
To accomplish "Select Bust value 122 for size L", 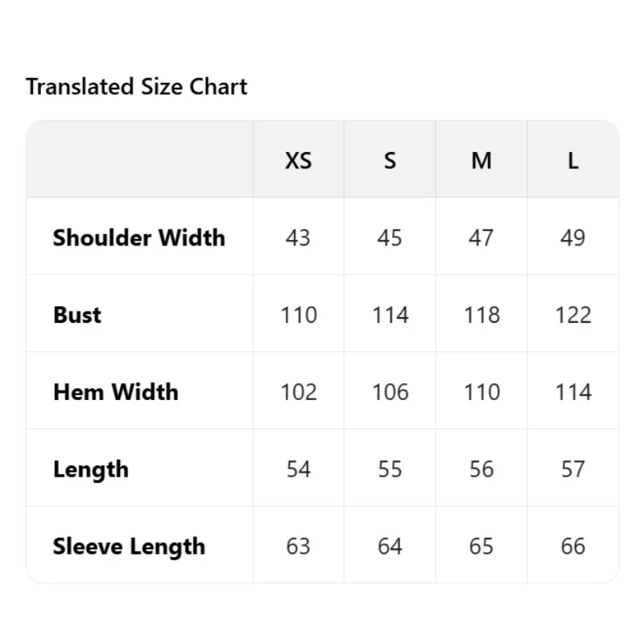I will click(572, 315).
